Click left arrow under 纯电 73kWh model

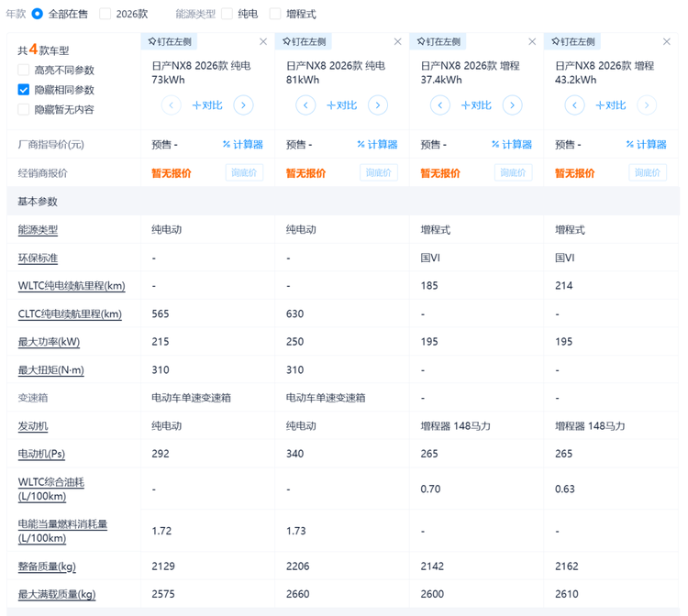point(171,105)
